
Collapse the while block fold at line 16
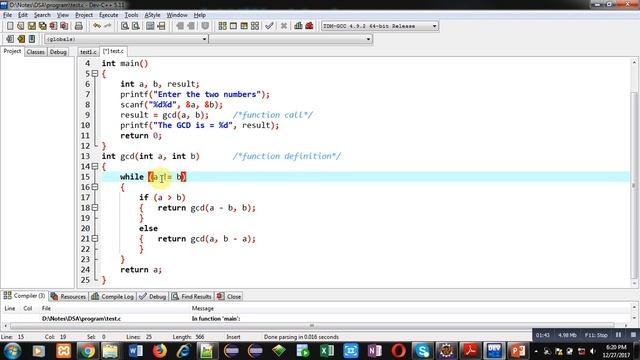click(x=95, y=187)
